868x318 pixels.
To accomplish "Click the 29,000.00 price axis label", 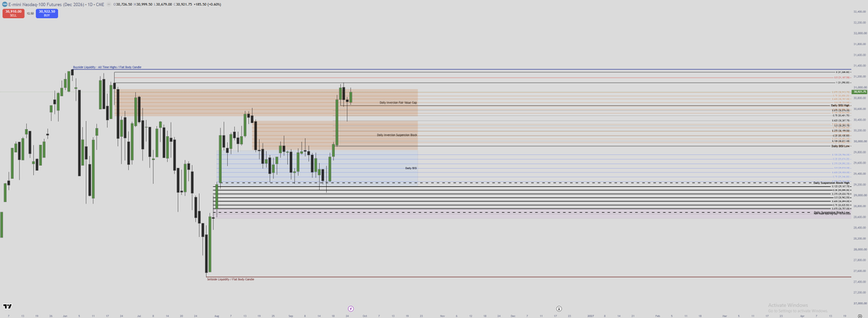I will (x=859, y=195).
